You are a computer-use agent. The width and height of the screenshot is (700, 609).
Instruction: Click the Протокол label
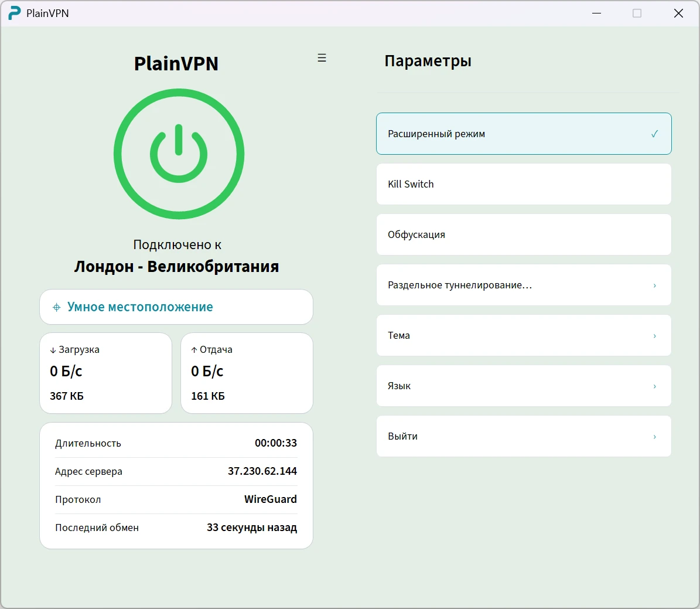point(78,499)
